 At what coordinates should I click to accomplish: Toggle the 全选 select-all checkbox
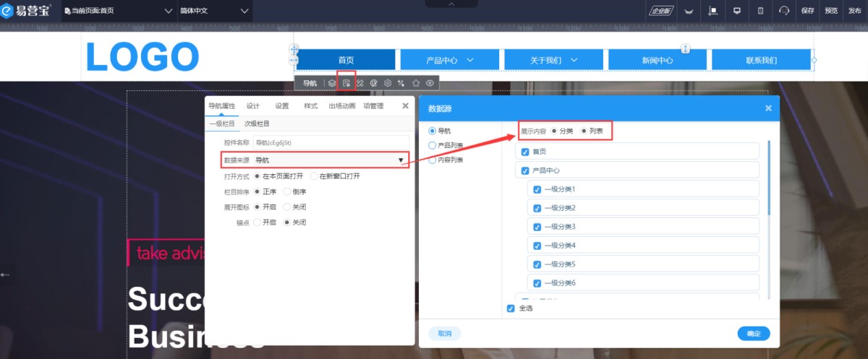coord(511,308)
